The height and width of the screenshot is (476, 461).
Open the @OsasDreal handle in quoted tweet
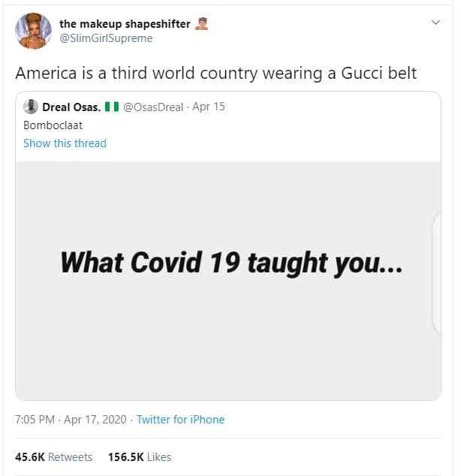(x=152, y=107)
